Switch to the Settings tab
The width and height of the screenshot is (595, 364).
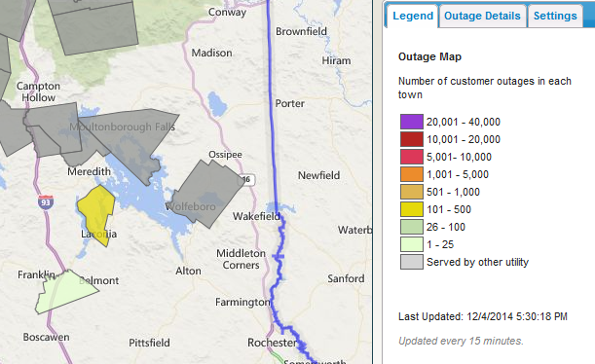click(x=555, y=16)
